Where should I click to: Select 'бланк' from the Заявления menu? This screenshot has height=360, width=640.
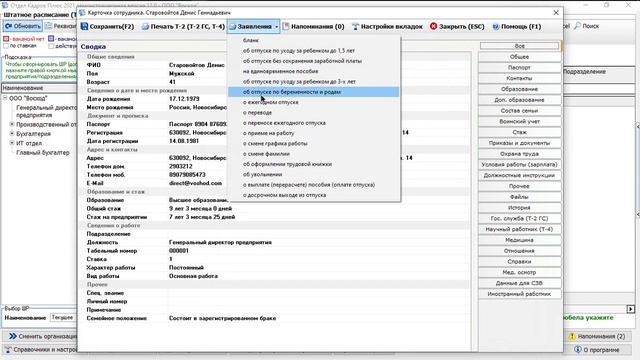click(x=314, y=40)
